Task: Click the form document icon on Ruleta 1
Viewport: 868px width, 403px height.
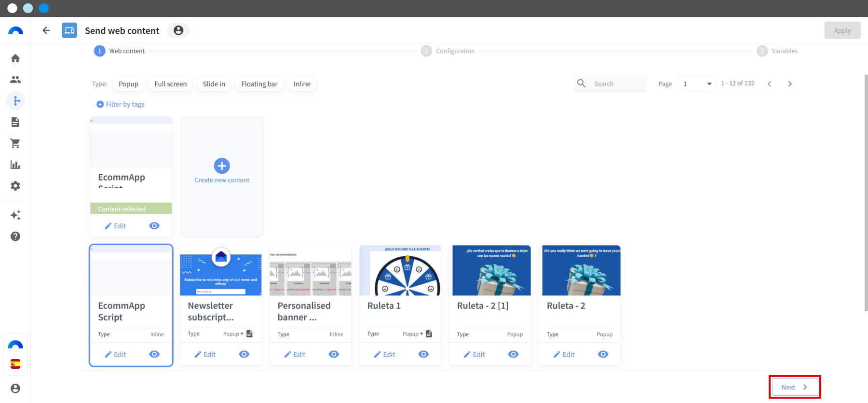Action: point(429,334)
